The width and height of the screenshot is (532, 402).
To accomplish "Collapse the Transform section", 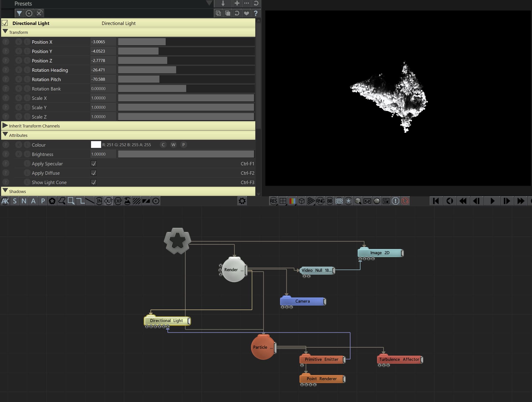I will point(5,32).
